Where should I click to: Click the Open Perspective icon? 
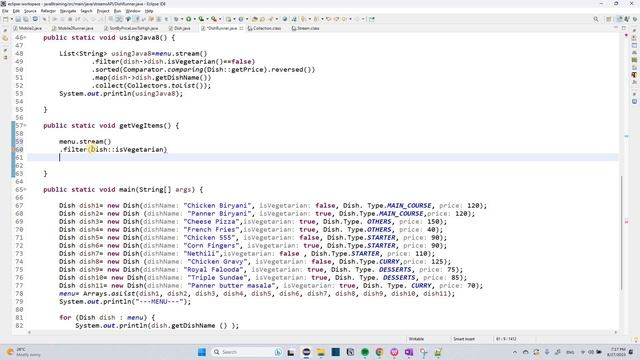(609, 19)
